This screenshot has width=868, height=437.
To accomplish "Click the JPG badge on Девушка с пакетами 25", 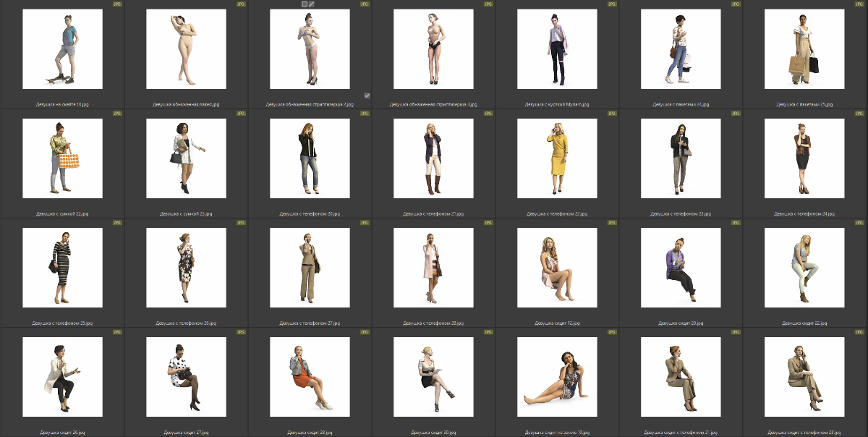I will coord(859,4).
